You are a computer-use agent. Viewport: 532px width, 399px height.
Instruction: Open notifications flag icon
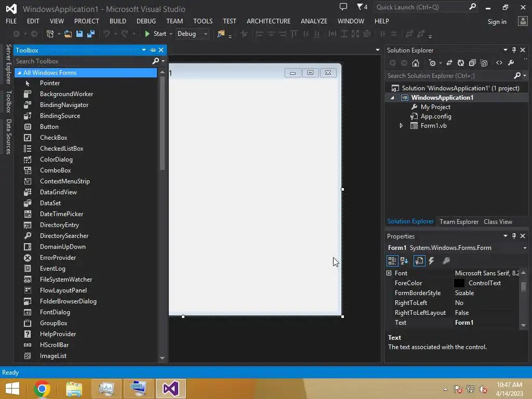(x=360, y=6)
